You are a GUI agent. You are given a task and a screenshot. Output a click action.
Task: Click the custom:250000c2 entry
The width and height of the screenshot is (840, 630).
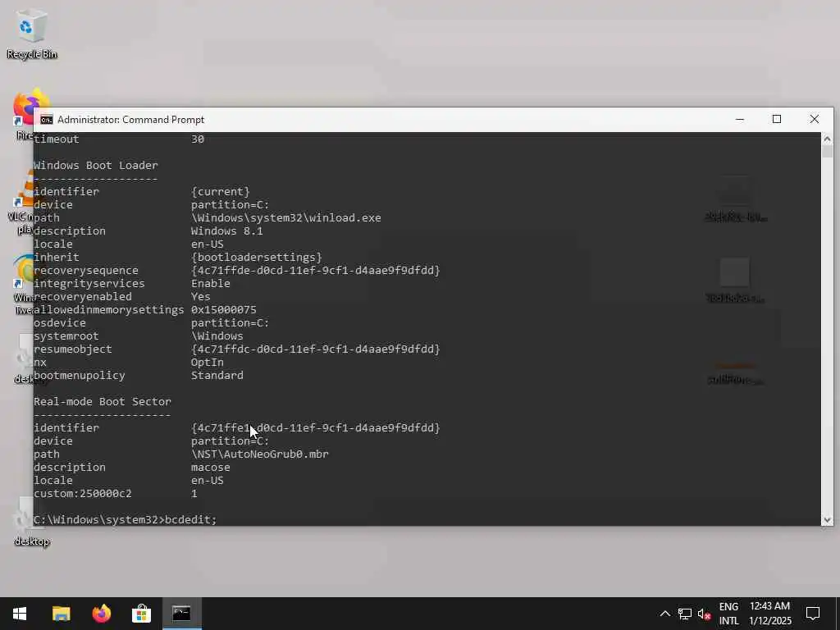click(83, 493)
